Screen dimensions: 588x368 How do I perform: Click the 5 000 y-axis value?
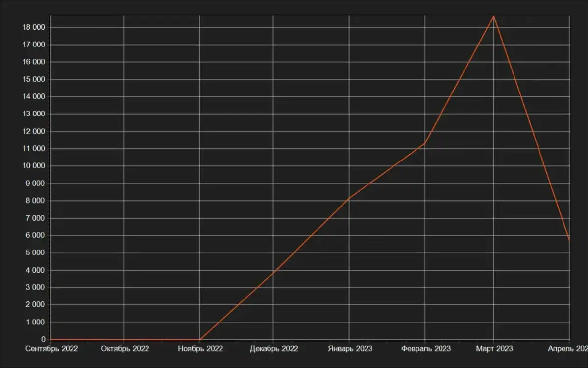click(36, 253)
